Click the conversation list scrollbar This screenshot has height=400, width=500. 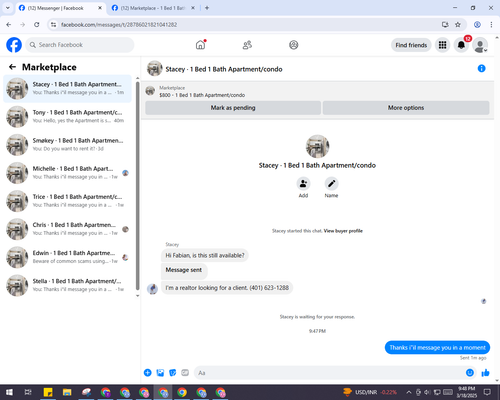coord(138,186)
